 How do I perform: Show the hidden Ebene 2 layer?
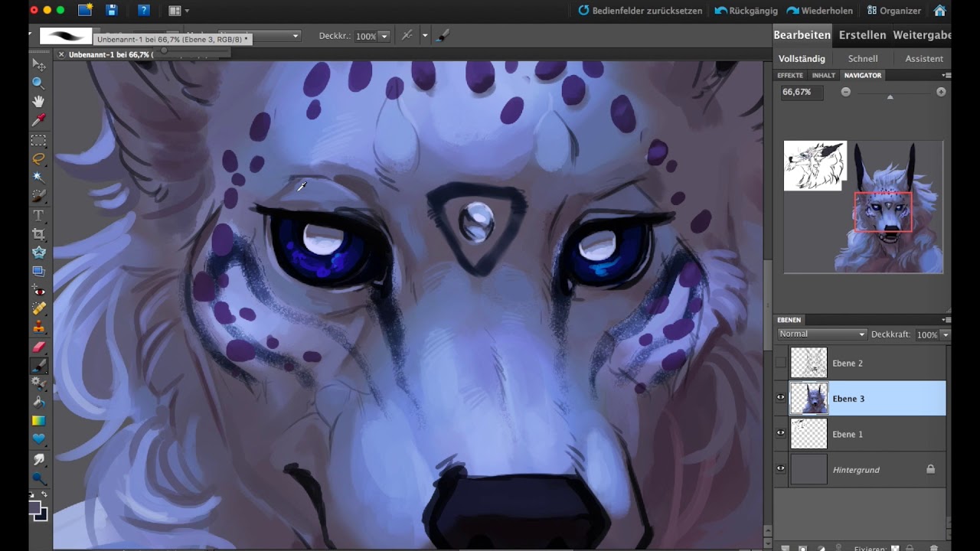pos(781,363)
